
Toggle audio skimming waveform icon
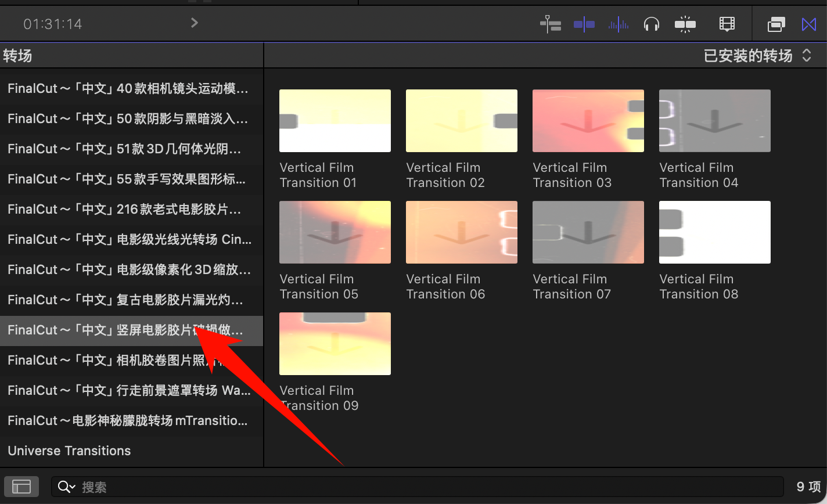618,24
